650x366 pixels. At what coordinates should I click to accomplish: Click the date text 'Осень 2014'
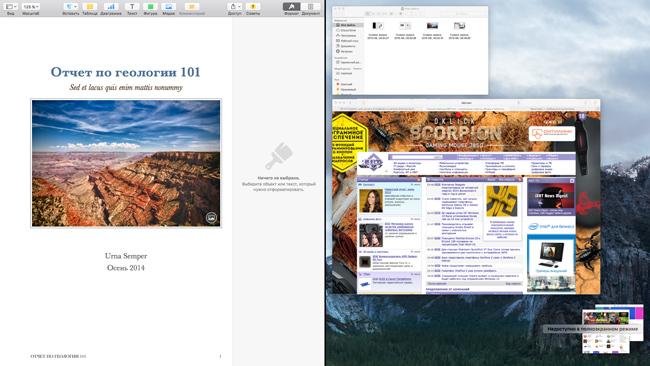tap(126, 268)
